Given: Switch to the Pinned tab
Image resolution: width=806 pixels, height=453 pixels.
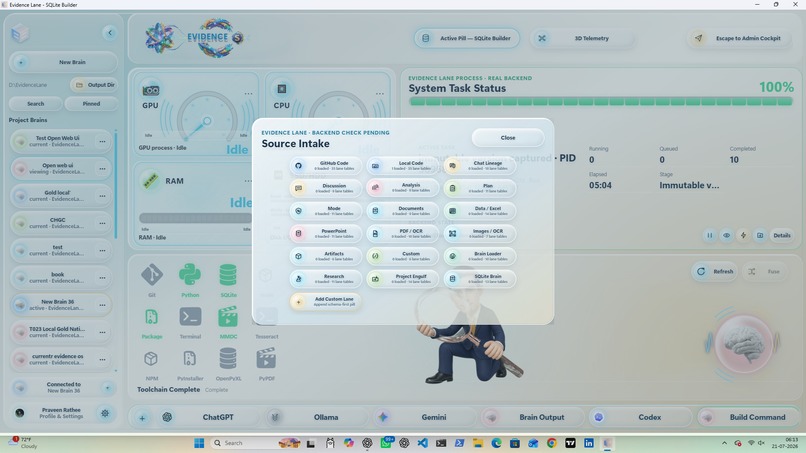Looking at the screenshot, I should 91,104.
